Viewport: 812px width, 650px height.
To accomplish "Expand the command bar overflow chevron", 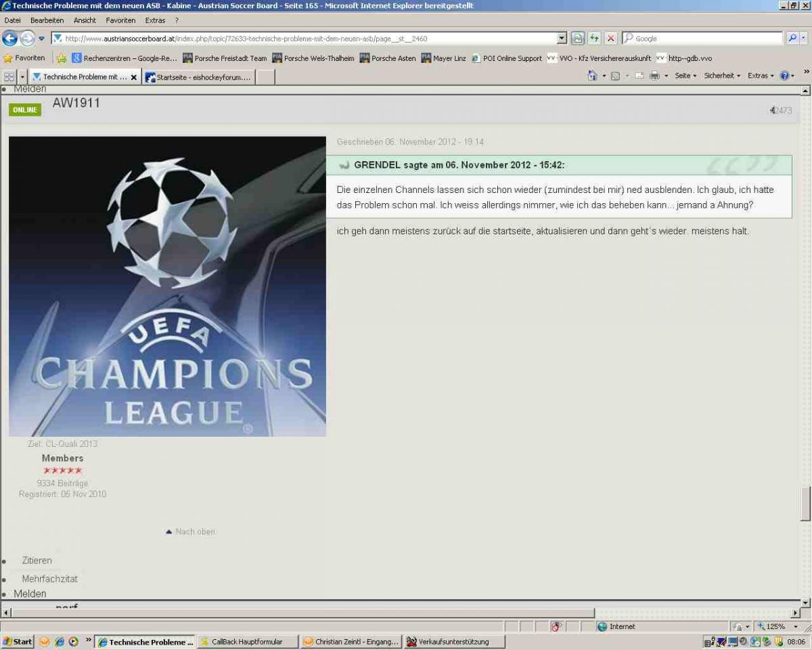I will point(806,72).
